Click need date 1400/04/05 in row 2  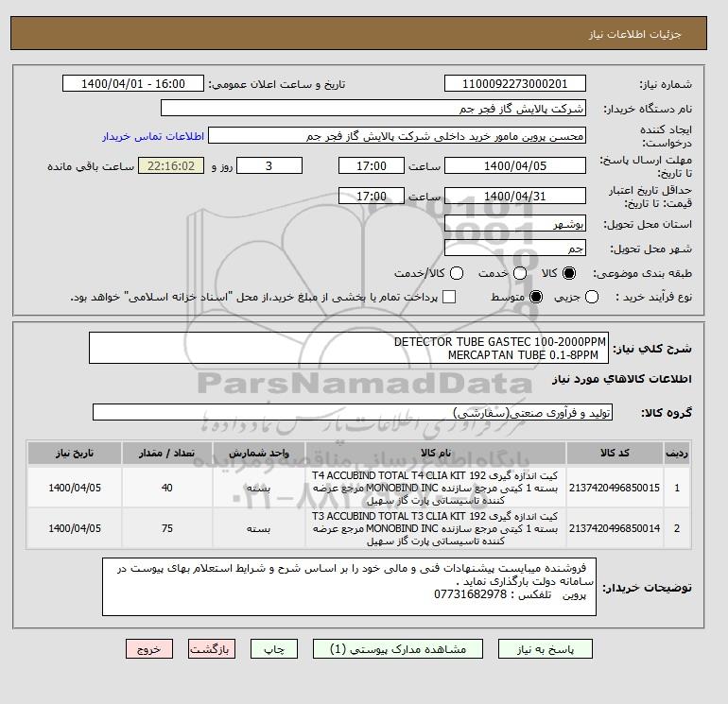(75, 528)
